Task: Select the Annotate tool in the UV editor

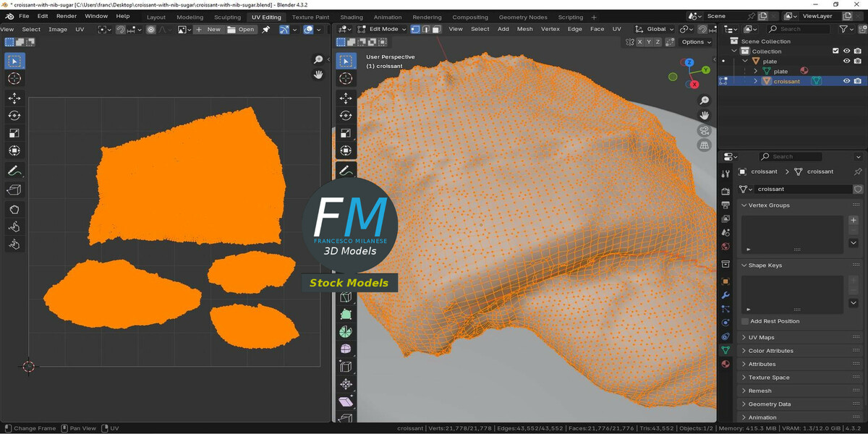Action: [14, 171]
